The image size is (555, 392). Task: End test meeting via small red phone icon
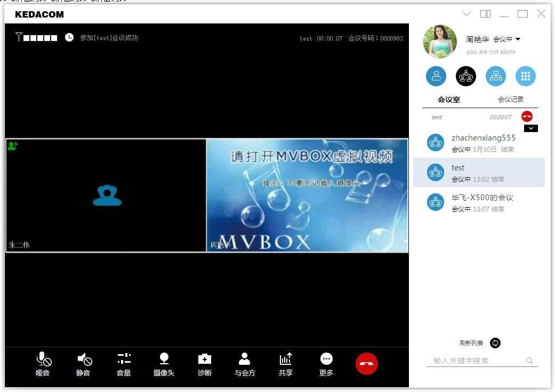click(527, 116)
